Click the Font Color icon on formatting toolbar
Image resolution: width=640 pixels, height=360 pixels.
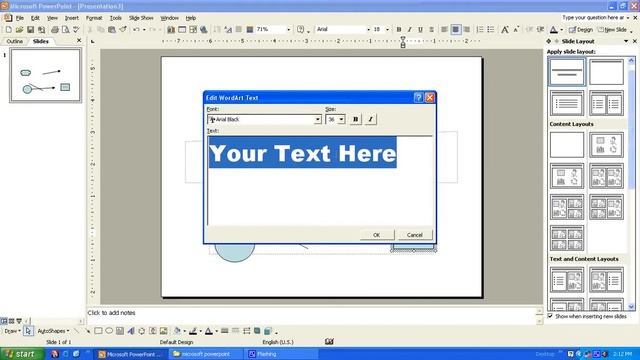coord(553,29)
